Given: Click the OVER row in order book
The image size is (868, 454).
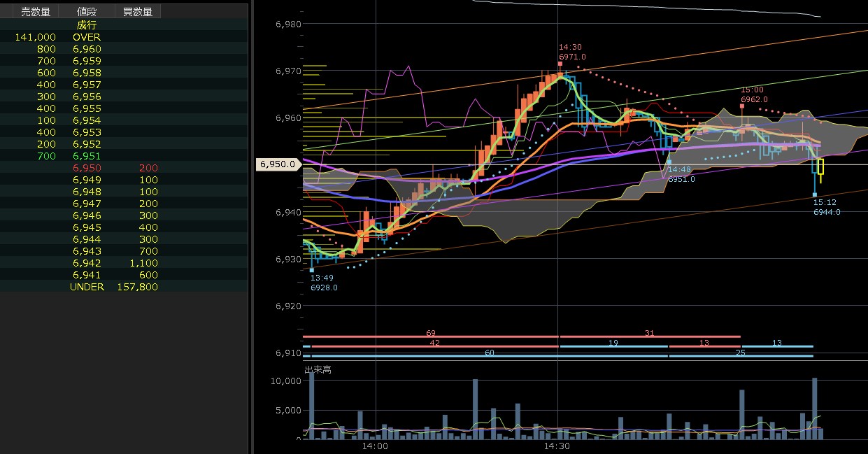Looking at the screenshot, I should point(87,37).
